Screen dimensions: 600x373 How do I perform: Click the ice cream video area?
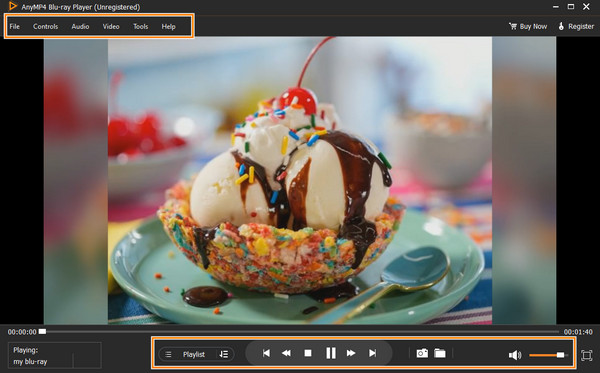300,181
